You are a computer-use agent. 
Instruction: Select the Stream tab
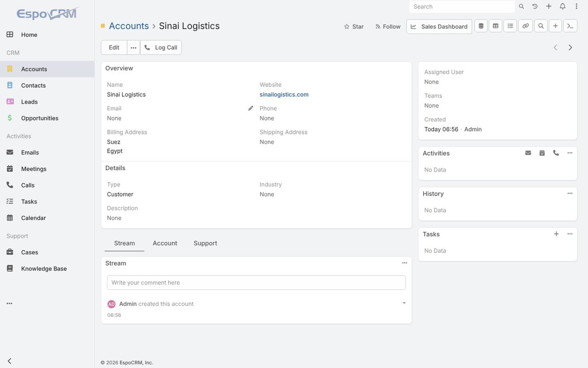[124, 243]
